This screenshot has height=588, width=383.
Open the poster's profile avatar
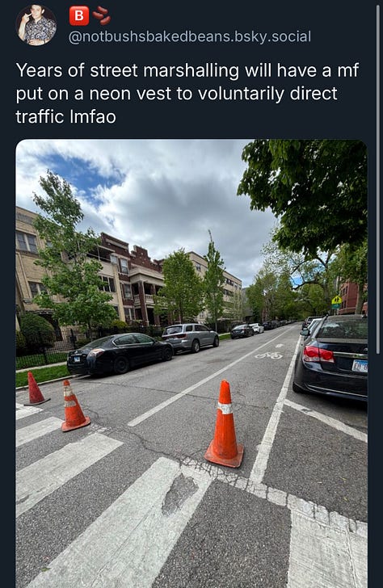pyautogui.click(x=36, y=24)
